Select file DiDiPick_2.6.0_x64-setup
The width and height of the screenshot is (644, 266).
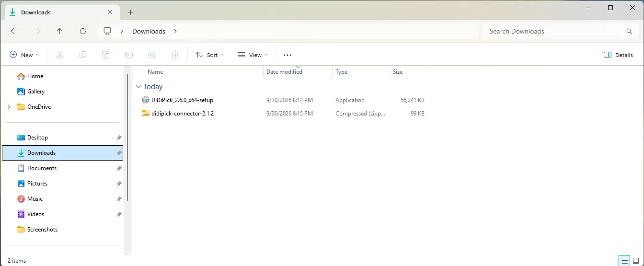(182, 100)
